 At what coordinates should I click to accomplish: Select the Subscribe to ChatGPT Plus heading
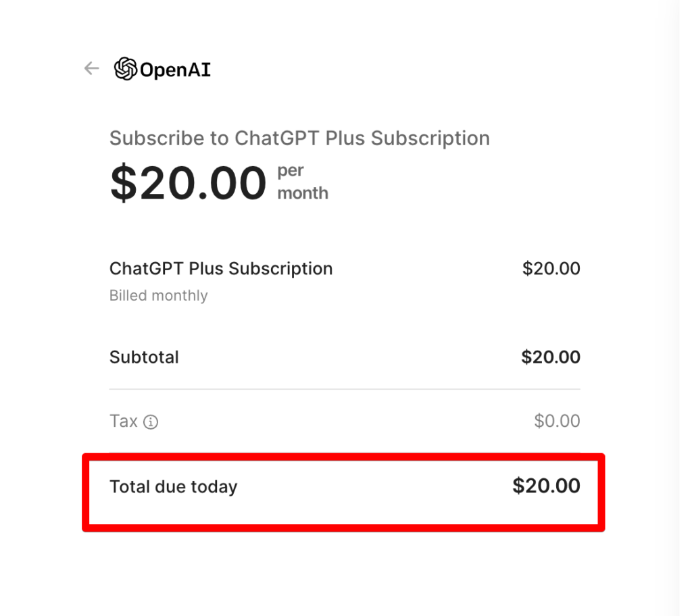pyautogui.click(x=299, y=138)
